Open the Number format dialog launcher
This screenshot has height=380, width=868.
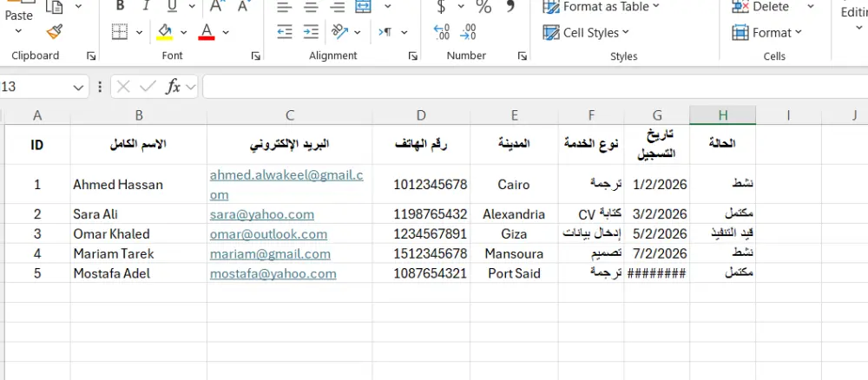tap(522, 56)
